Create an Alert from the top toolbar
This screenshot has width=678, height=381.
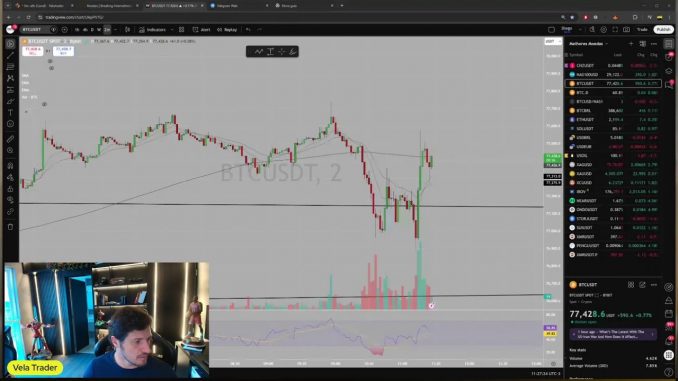point(201,30)
